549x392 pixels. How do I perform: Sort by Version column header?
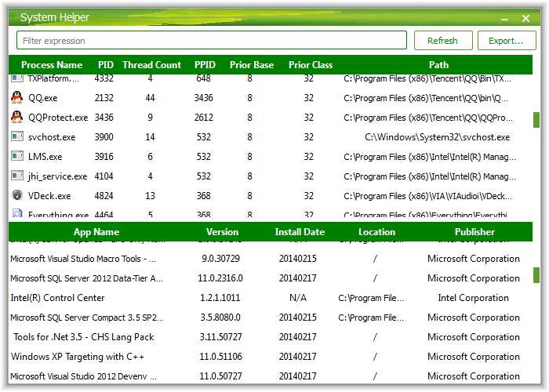click(x=222, y=232)
